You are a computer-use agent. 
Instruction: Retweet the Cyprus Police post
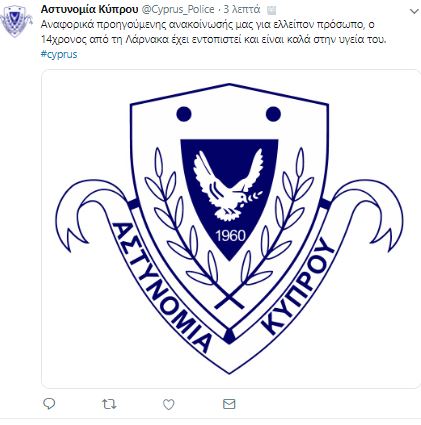(109, 404)
